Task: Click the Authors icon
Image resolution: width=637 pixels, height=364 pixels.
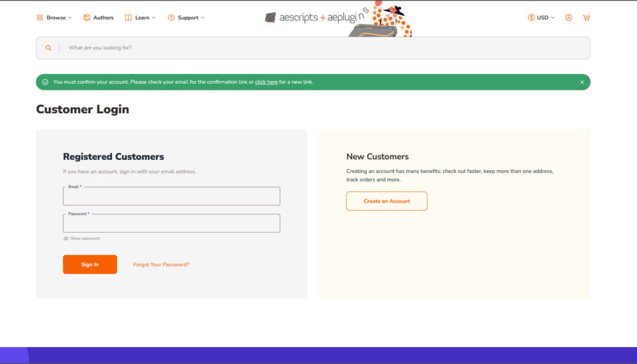Action: 86,18
